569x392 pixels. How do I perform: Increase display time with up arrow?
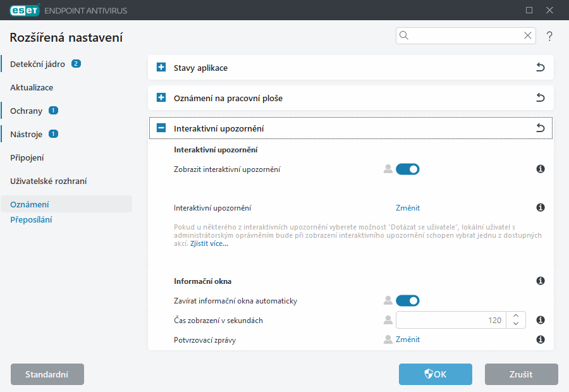(x=516, y=315)
